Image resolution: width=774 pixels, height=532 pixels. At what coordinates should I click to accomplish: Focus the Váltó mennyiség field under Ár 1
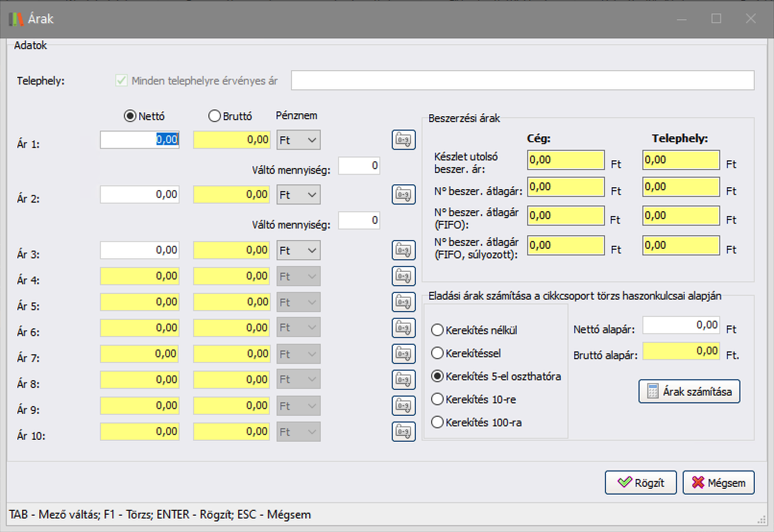pos(359,166)
